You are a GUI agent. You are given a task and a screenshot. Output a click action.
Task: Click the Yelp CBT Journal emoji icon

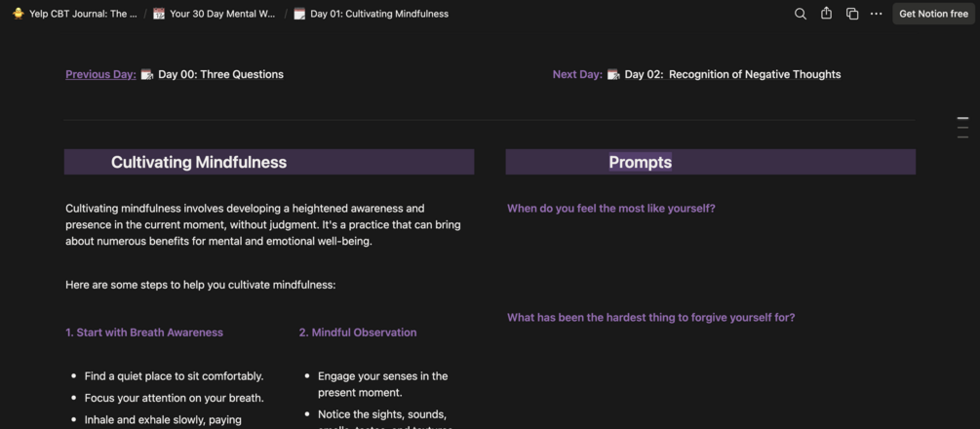(x=18, y=14)
